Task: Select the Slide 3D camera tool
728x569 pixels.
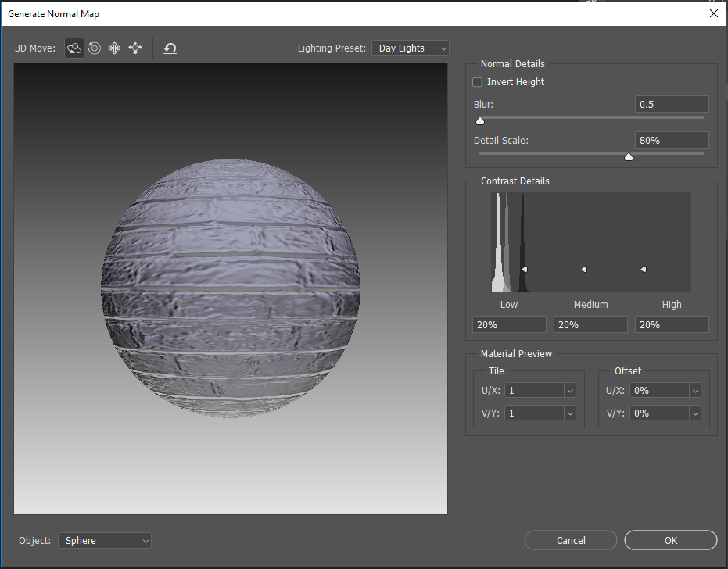Action: 134,48
